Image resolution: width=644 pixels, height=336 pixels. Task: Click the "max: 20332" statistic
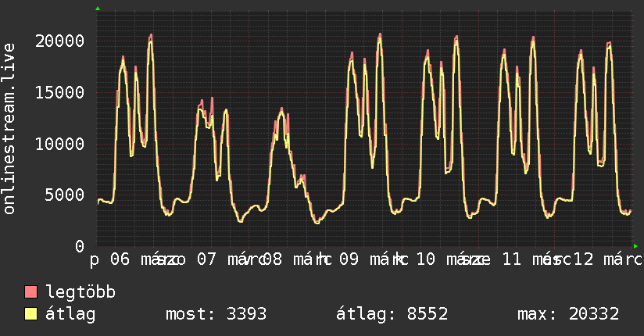point(568,314)
